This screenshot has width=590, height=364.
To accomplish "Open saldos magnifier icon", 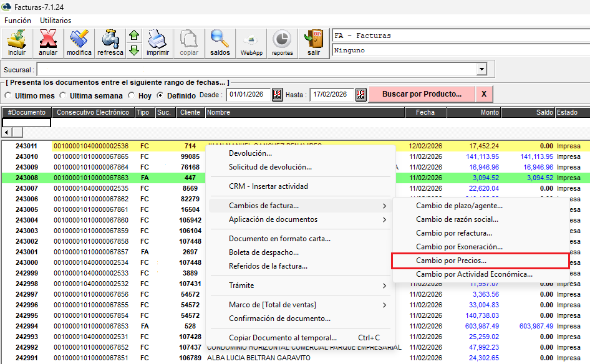I will tap(220, 43).
